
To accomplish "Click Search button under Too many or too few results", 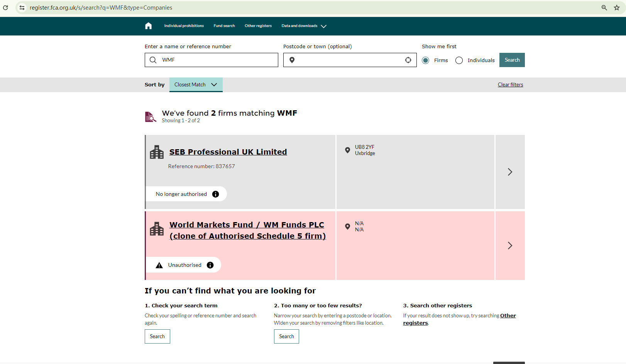I will [x=286, y=337].
